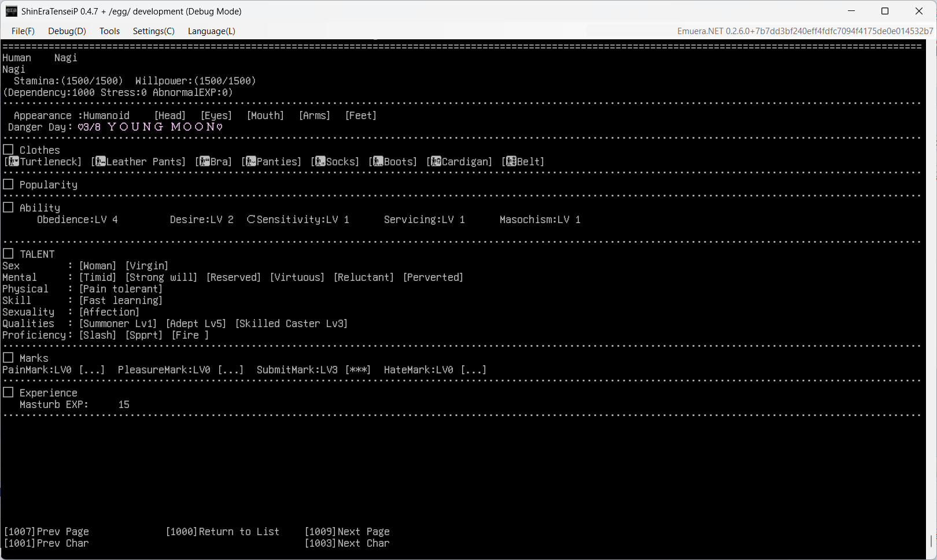Viewport: 937px width, 560px height.
Task: Click the [Pain tolerant] physical tag
Action: pos(121,289)
